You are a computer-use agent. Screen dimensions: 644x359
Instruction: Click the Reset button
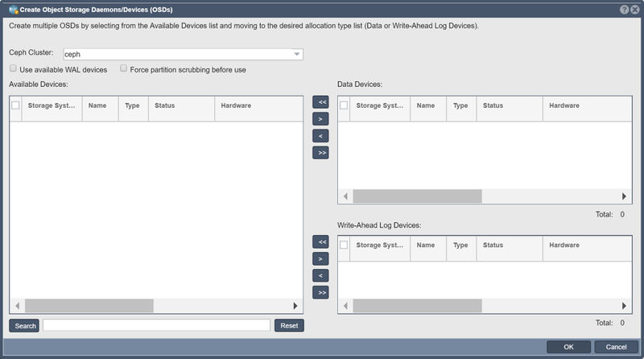[x=289, y=326]
